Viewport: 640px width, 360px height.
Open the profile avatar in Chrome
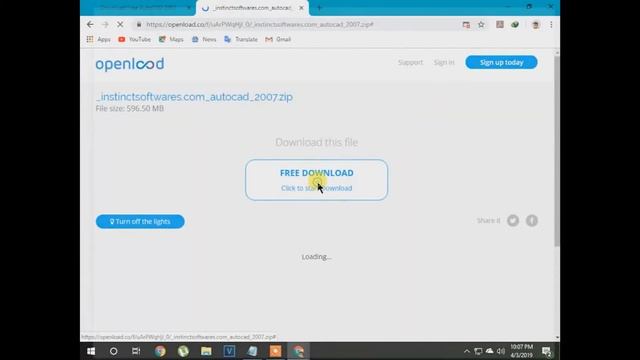tap(536, 24)
